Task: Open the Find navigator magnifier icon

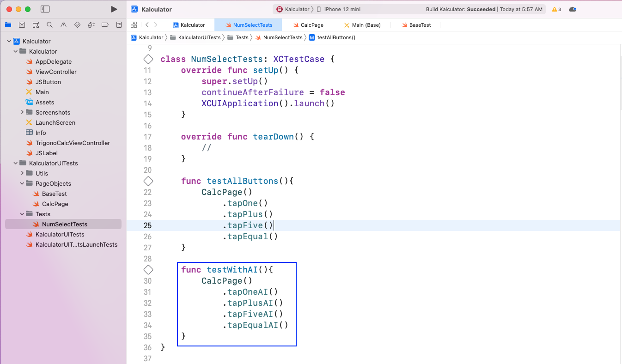Action: [49, 25]
